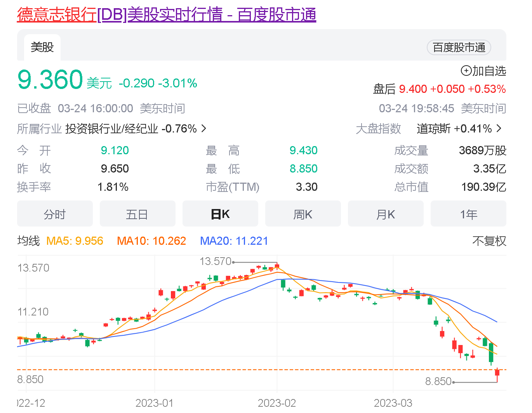Viewport: 532px width, 413px height.
Task: Click the 2023-02 date axis label
Action: click(277, 403)
